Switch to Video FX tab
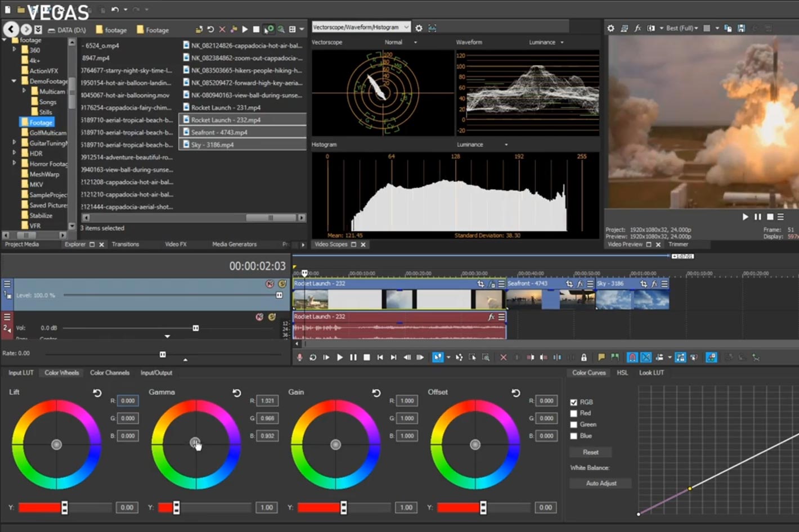Viewport: 799px width, 532px height. [x=176, y=245]
